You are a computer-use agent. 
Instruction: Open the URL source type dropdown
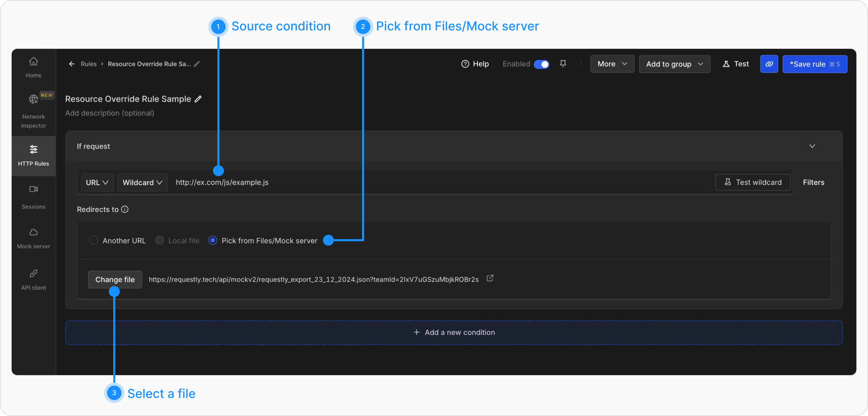click(x=97, y=183)
